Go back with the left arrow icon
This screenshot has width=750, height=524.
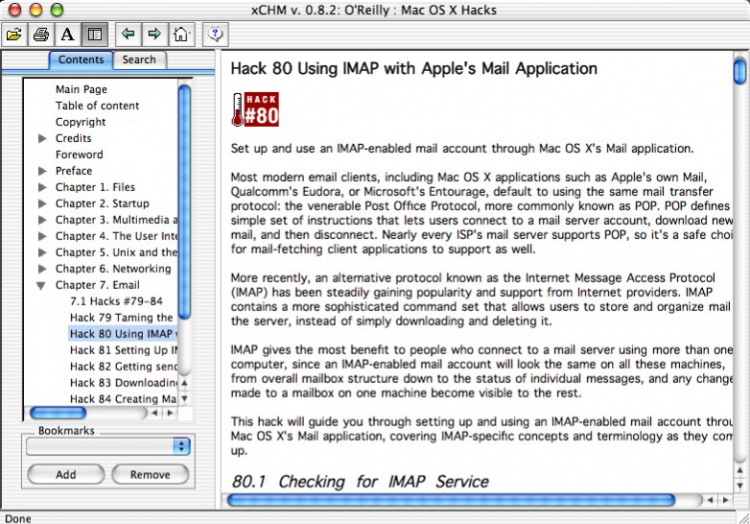(x=128, y=34)
